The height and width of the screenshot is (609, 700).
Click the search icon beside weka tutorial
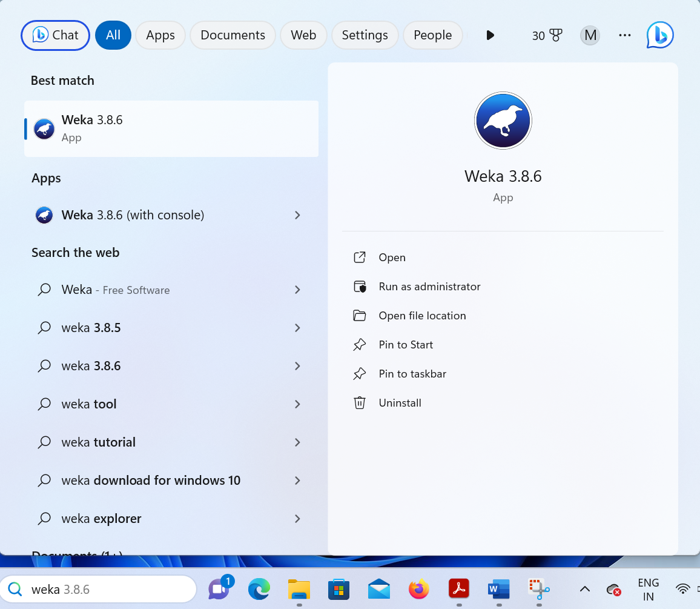point(44,442)
